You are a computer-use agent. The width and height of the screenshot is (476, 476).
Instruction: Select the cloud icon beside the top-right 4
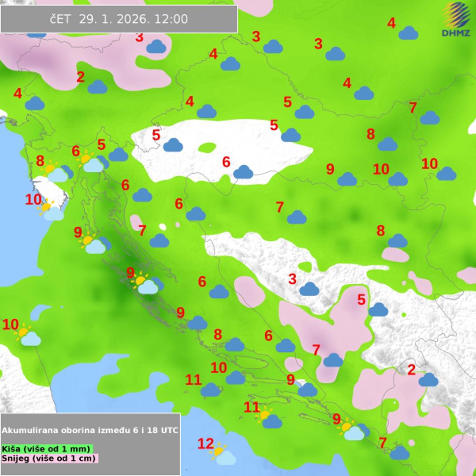point(408,33)
